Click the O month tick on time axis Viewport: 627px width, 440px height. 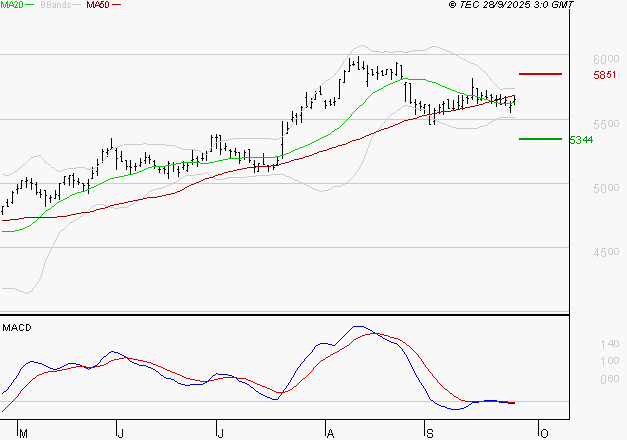(x=544, y=434)
